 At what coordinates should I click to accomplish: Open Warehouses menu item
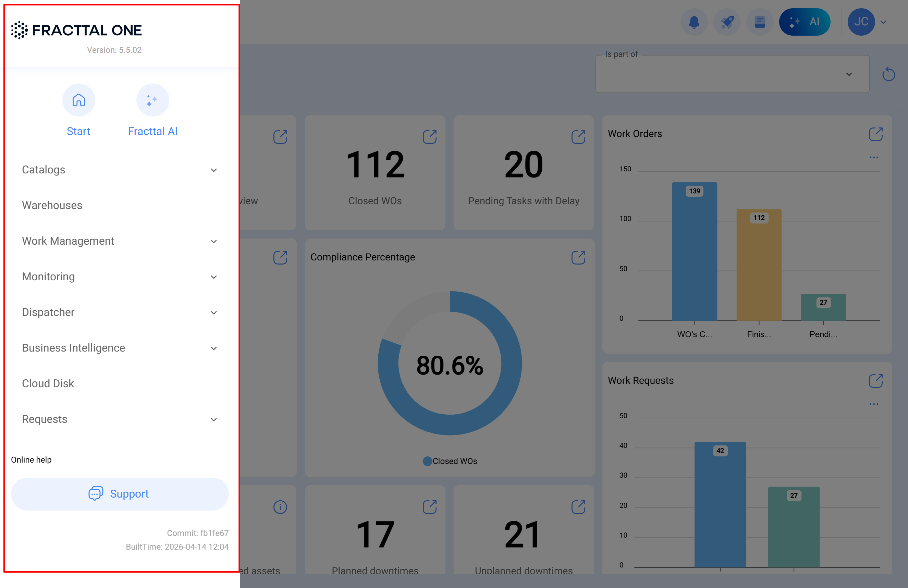coord(52,205)
